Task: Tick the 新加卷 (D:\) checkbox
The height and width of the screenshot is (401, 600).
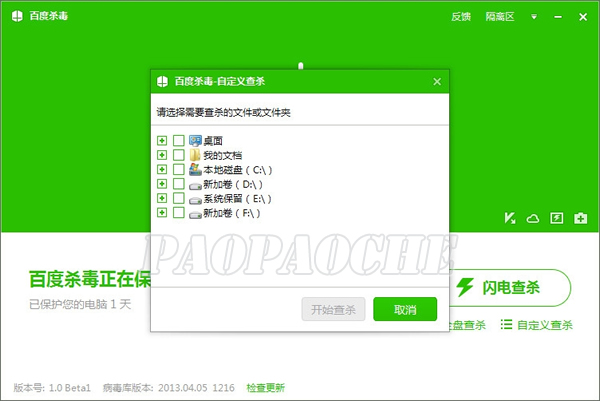Action: click(178, 185)
